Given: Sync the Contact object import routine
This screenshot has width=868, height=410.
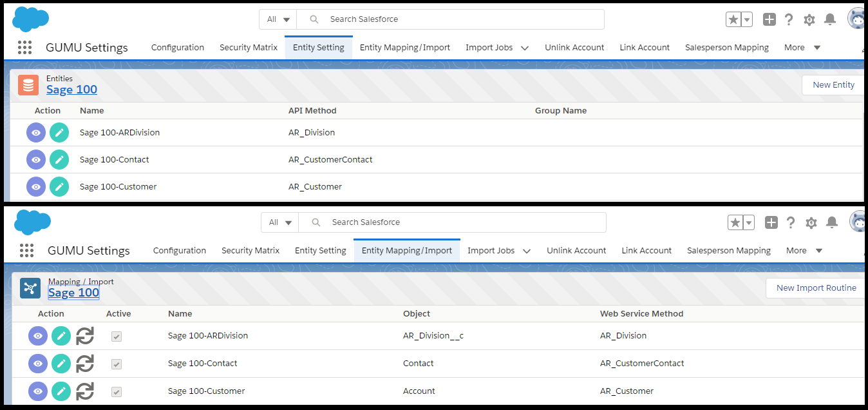Looking at the screenshot, I should click(x=85, y=364).
